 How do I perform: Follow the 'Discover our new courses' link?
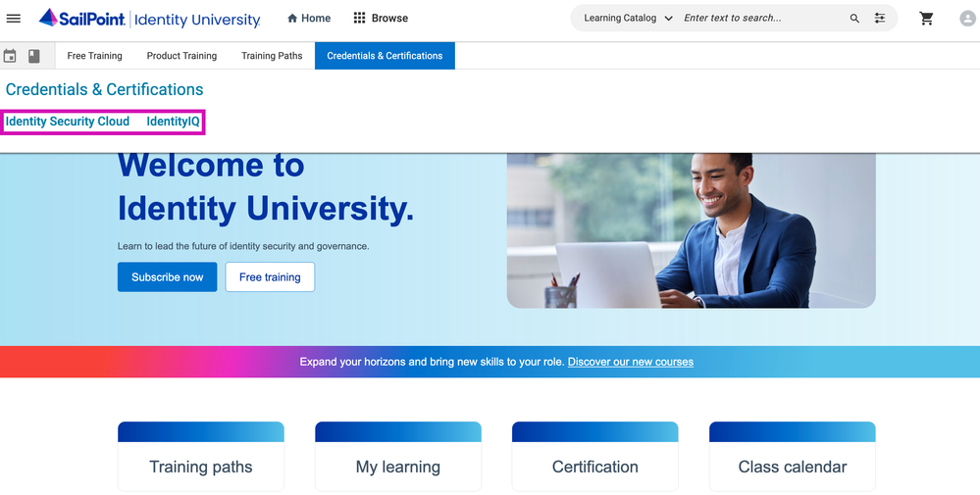tap(630, 362)
